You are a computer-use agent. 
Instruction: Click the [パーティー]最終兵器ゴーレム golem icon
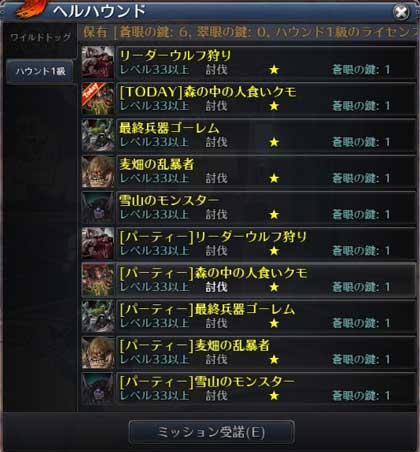pyautogui.click(x=98, y=316)
